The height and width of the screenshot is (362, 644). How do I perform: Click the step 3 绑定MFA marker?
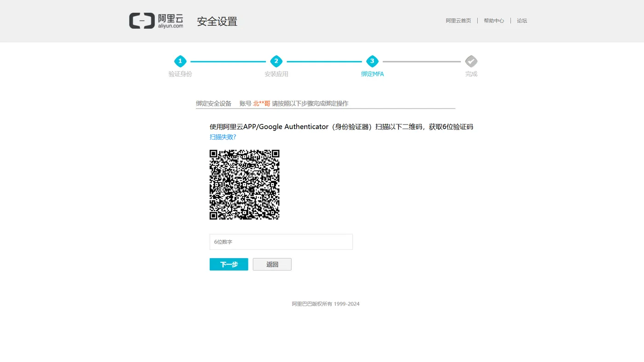coord(372,61)
